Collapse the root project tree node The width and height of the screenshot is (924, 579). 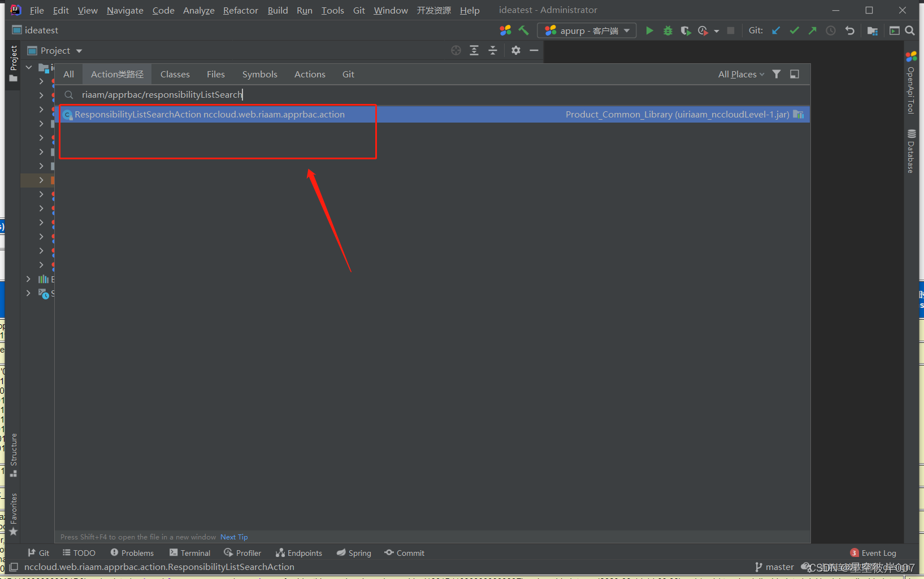29,67
